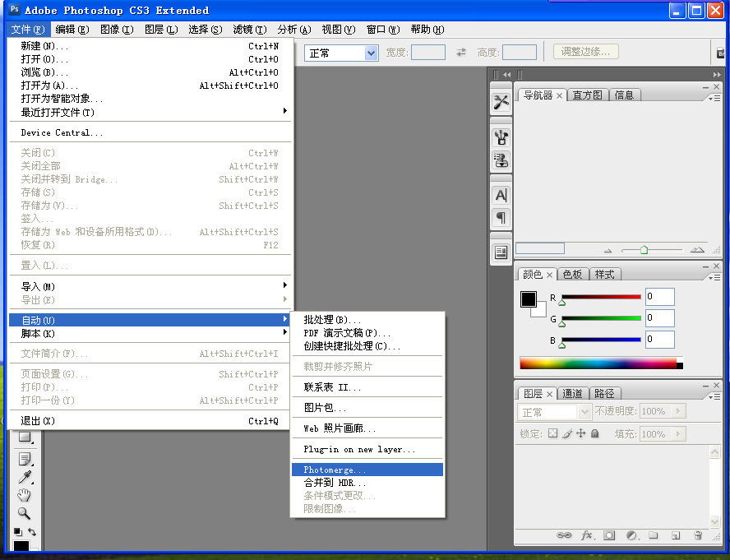This screenshot has height=560, width=730.
Task: Swap foreground and background colors arrow
Action: coord(32,531)
